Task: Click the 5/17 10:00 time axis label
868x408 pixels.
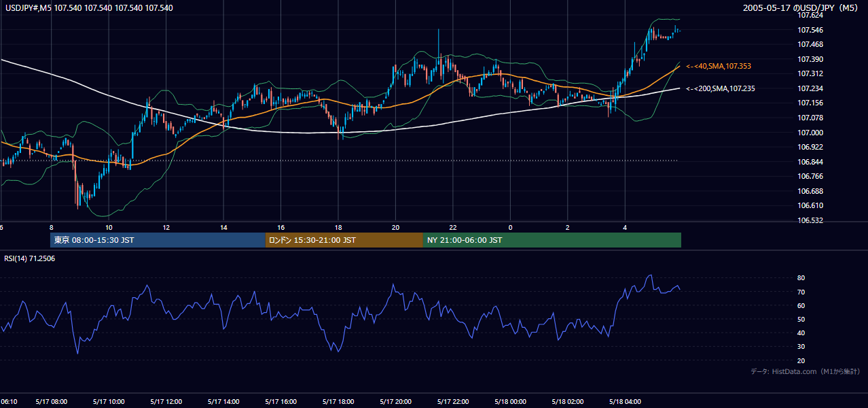Action: pos(109,402)
